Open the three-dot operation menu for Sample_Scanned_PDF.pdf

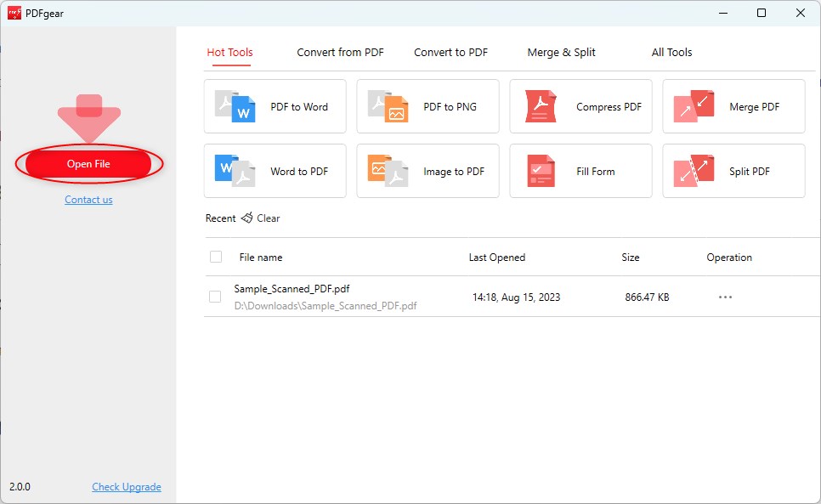pyautogui.click(x=725, y=297)
